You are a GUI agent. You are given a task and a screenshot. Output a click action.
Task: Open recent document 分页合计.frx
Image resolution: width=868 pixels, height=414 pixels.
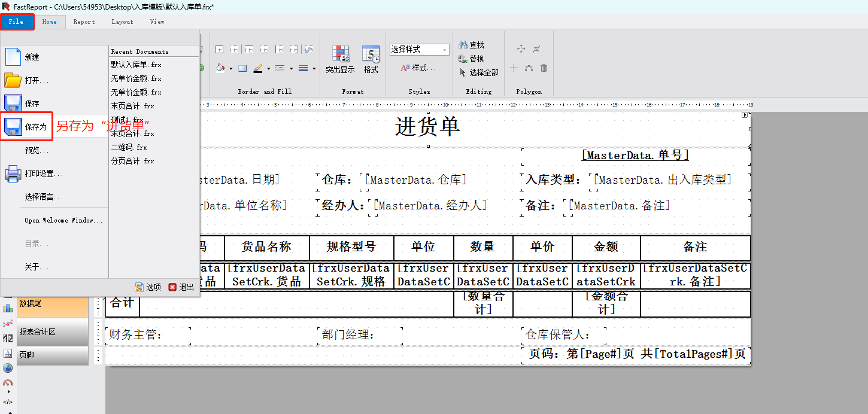pos(154,161)
